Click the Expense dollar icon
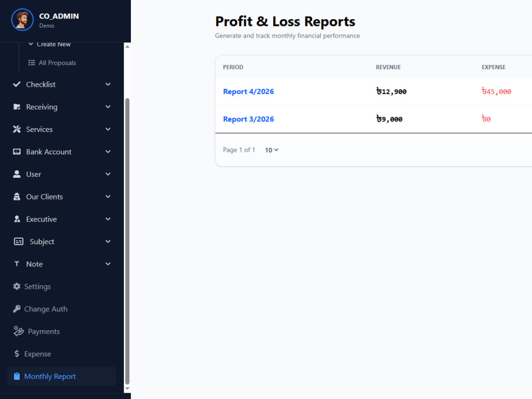 pyautogui.click(x=16, y=354)
